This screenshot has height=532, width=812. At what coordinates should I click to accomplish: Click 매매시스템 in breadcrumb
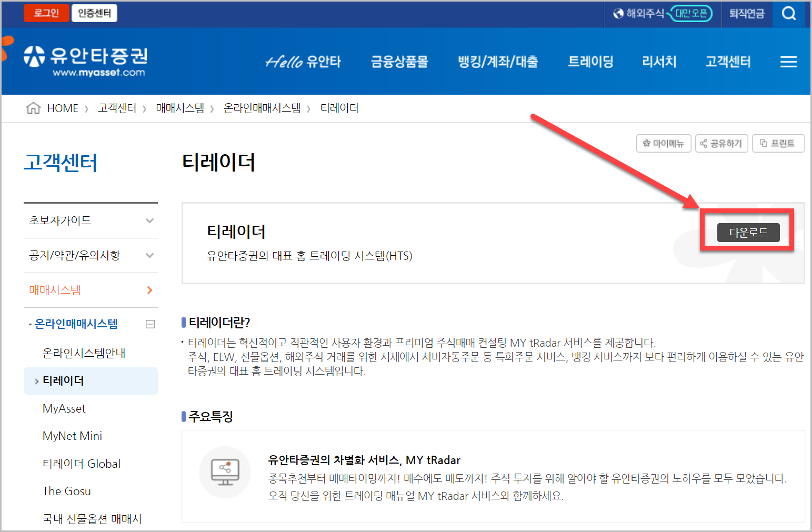(x=180, y=108)
